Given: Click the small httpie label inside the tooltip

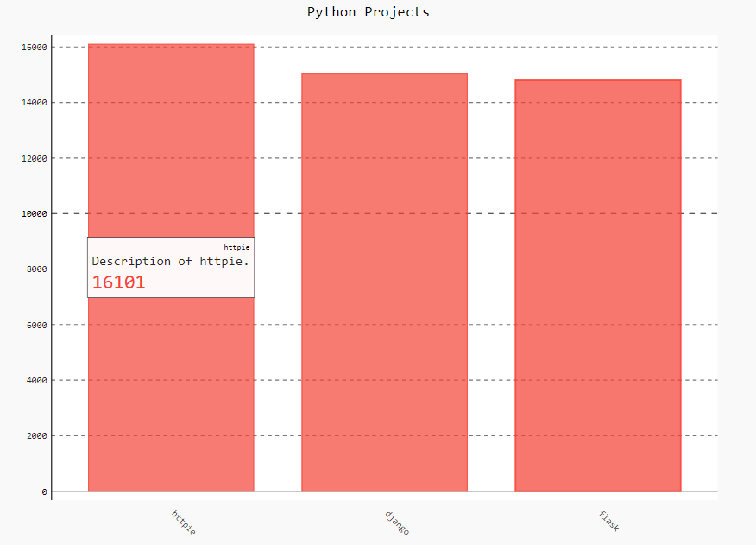Looking at the screenshot, I should tap(236, 247).
